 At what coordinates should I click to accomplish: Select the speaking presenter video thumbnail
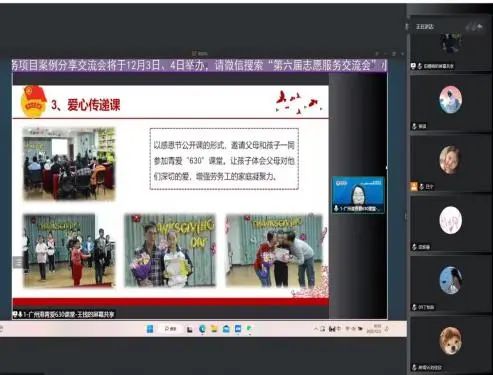pyautogui.click(x=358, y=195)
